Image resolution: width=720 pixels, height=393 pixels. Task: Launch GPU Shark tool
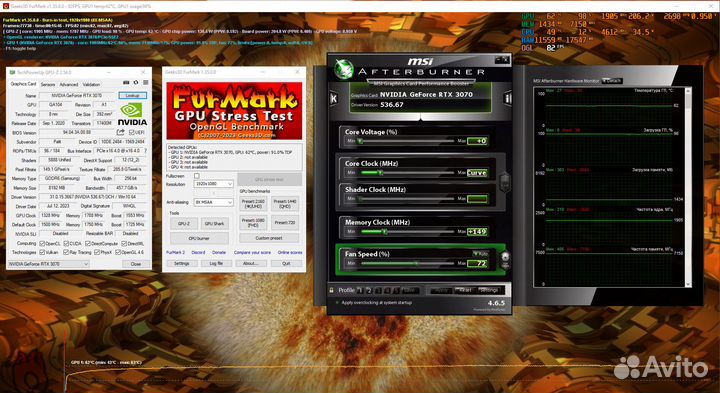click(214, 224)
